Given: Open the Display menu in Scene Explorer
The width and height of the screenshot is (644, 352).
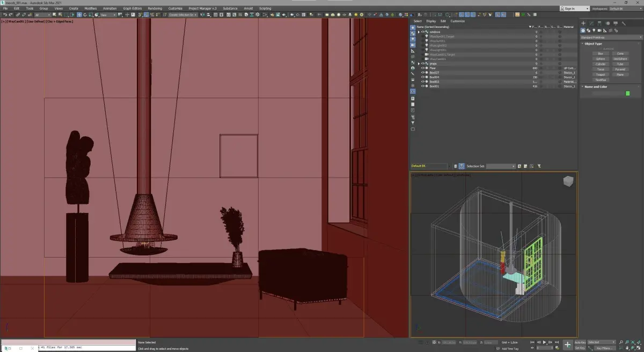Looking at the screenshot, I should click(x=431, y=21).
